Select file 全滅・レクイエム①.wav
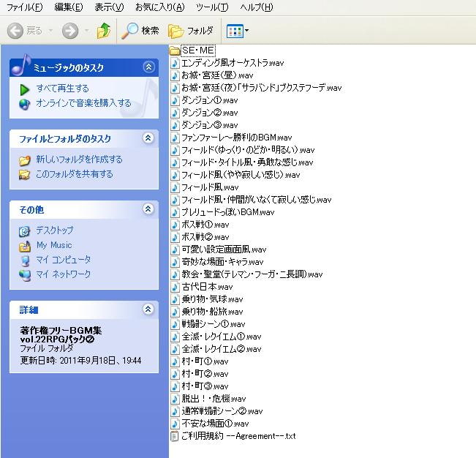The image size is (476, 458). [x=222, y=337]
